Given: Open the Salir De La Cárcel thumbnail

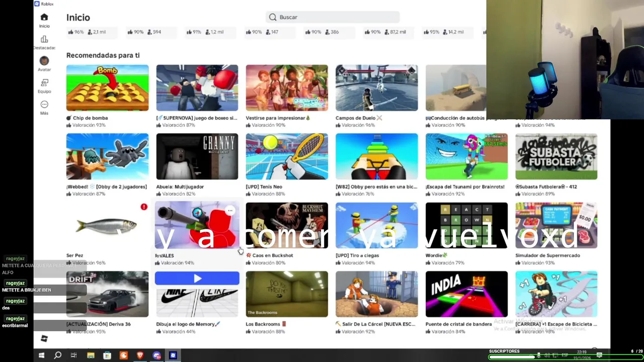Looking at the screenshot, I should tap(377, 294).
